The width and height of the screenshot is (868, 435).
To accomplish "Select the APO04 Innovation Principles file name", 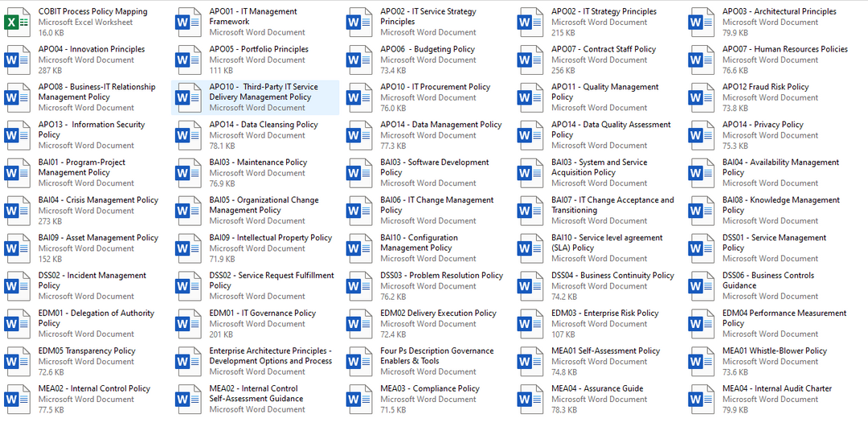I will (x=91, y=49).
